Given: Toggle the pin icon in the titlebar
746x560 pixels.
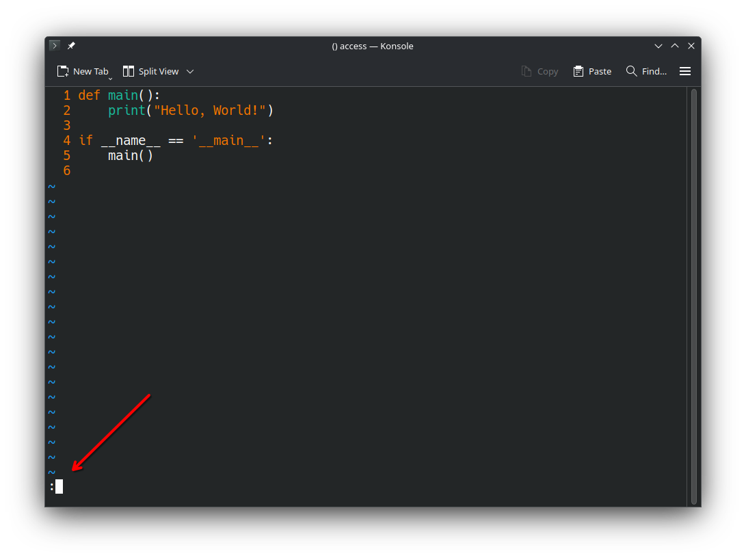Looking at the screenshot, I should pos(71,45).
